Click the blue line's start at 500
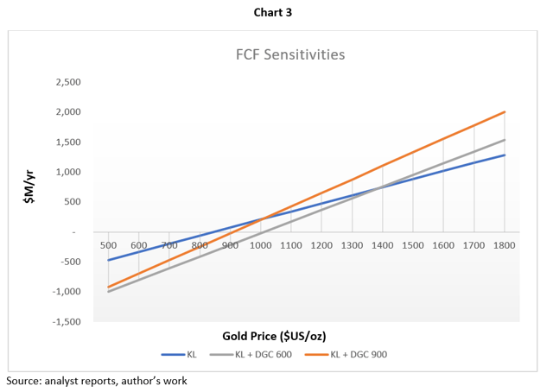This screenshot has height=392, width=553. (109, 260)
